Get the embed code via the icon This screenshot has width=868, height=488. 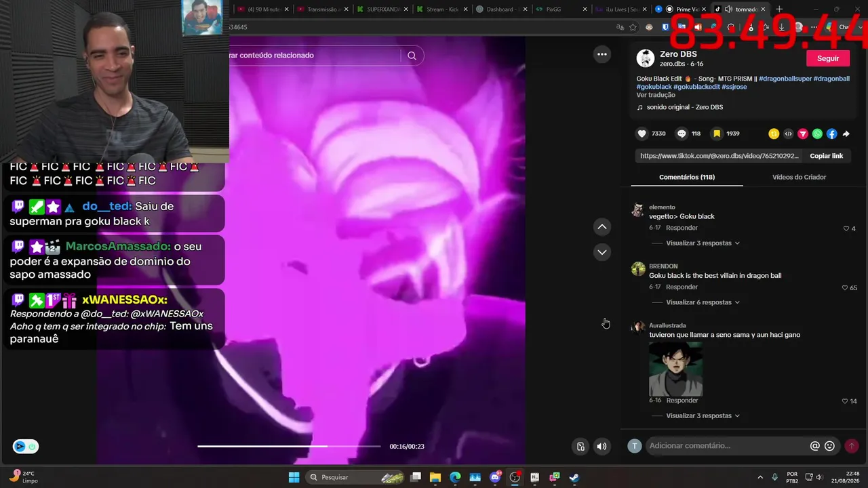(x=789, y=134)
